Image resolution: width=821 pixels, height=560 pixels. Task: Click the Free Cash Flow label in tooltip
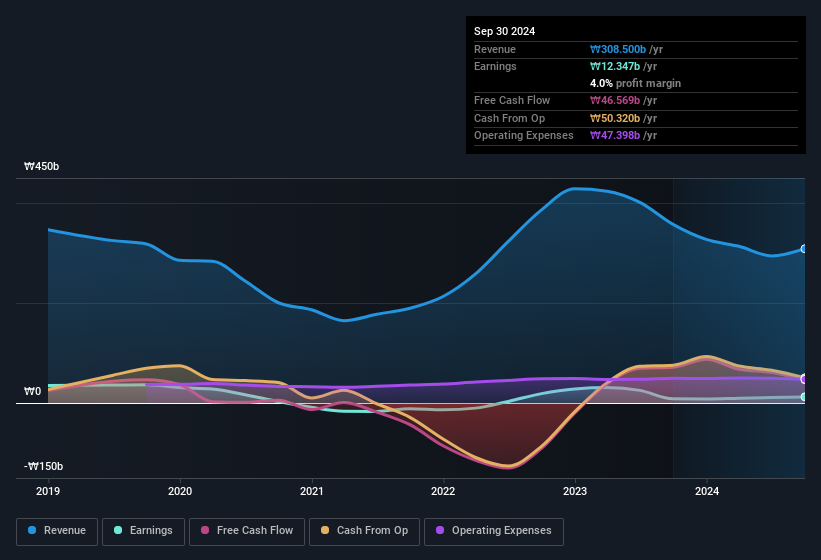[512, 100]
